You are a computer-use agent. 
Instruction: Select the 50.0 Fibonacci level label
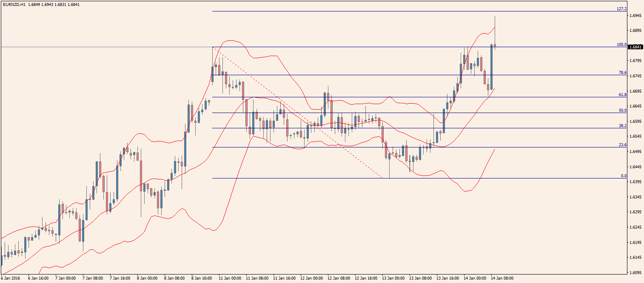[623, 110]
